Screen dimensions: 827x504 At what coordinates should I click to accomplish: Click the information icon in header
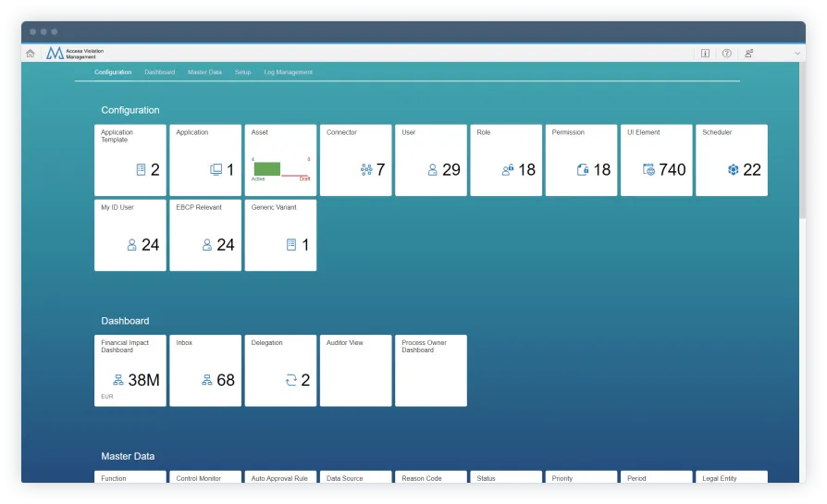point(705,54)
